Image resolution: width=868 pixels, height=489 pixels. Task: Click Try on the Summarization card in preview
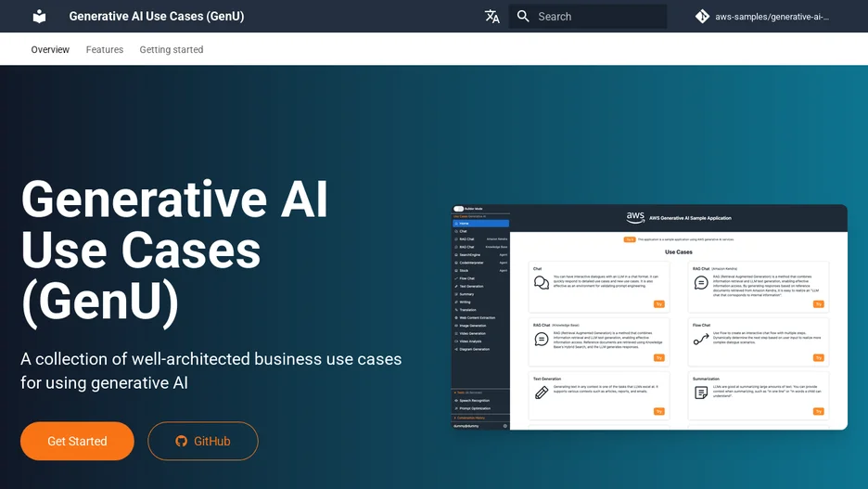[818, 411]
